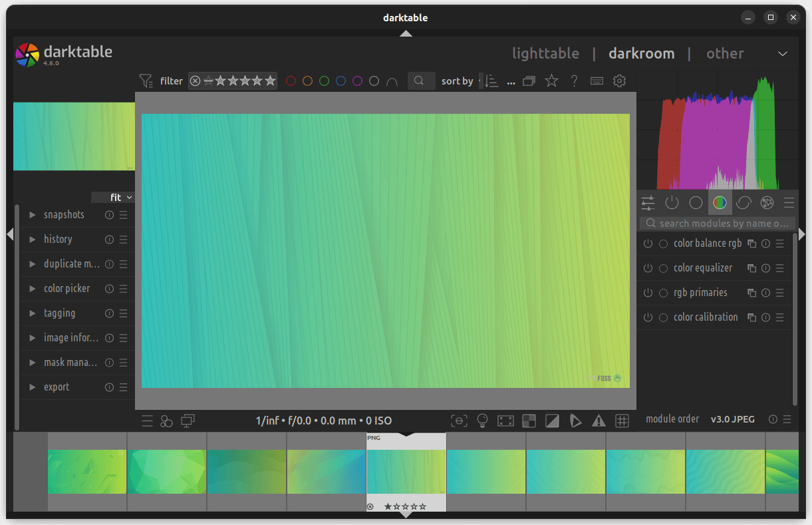Toggle the gamut check warning triangle
Screen dimensions: 812x525
[x=599, y=421]
